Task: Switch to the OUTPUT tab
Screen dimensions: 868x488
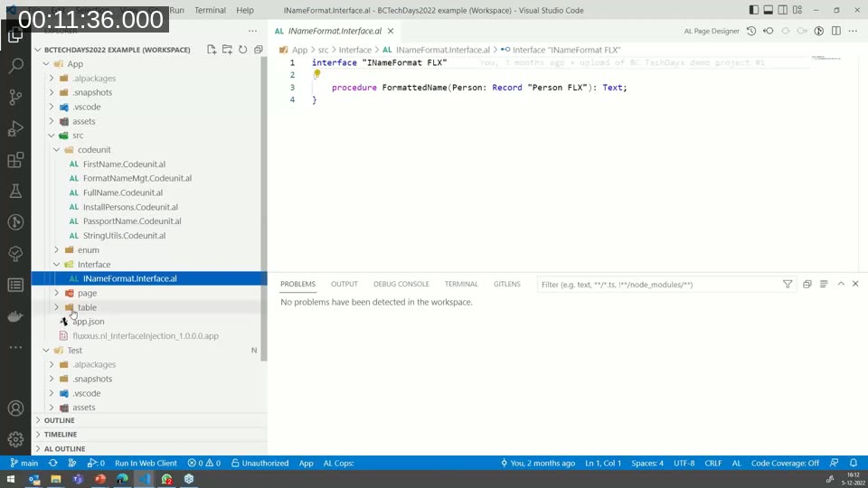Action: click(344, 284)
